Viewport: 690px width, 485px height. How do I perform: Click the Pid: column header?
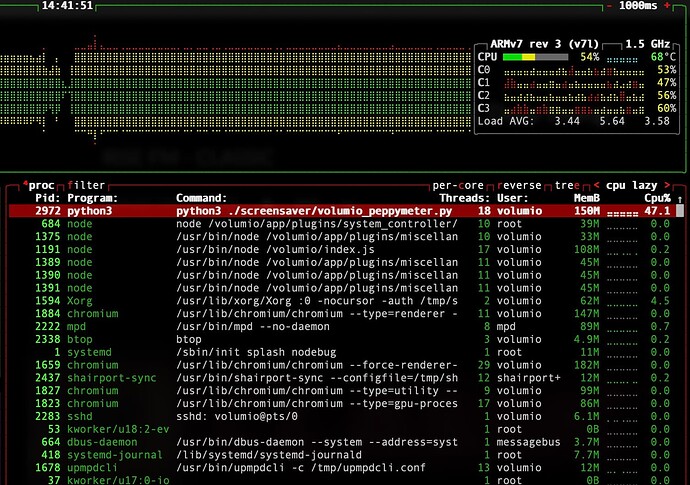pos(48,198)
